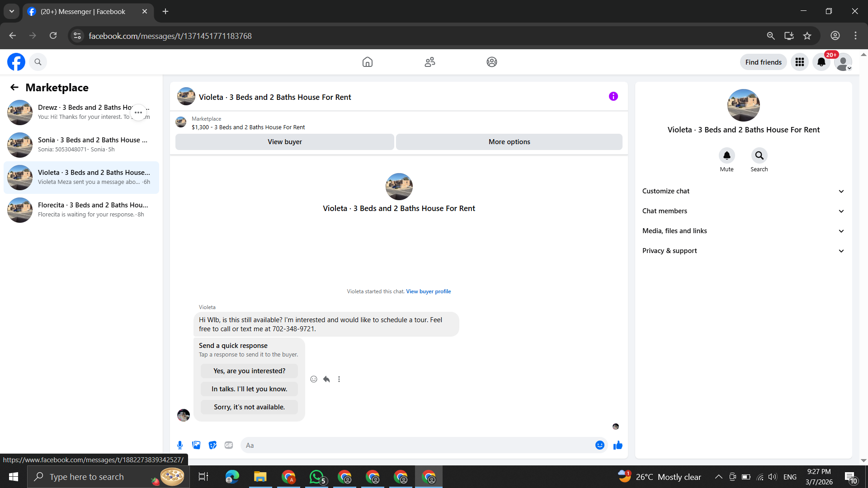Go back from Marketplace chat list
The height and width of the screenshot is (488, 868).
(14, 87)
